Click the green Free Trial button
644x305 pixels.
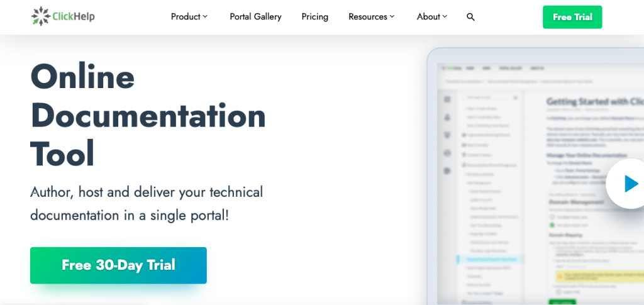pyautogui.click(x=572, y=17)
